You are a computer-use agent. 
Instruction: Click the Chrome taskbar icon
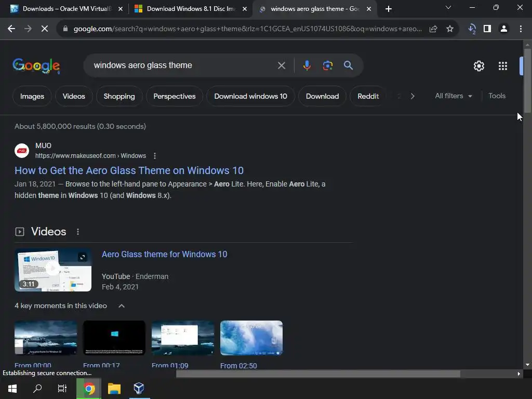pyautogui.click(x=89, y=389)
